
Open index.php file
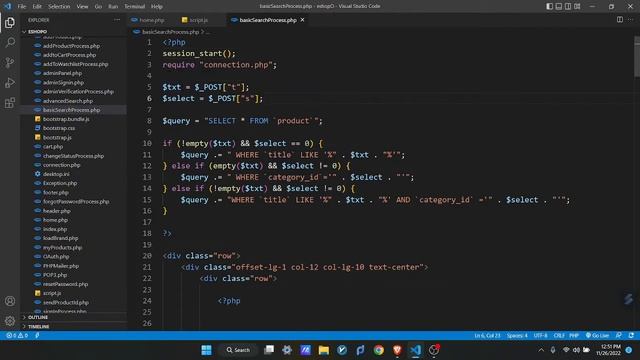click(55, 229)
